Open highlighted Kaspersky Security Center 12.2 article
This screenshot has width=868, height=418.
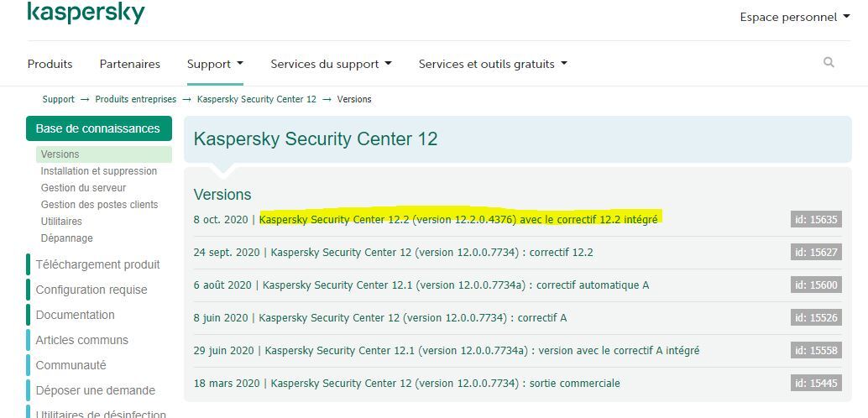pos(458,220)
